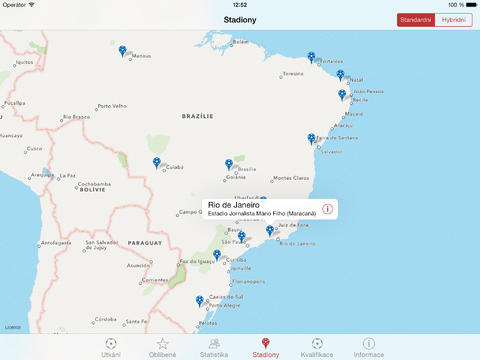
Task: Select the stadium pin at Recife
Action: coord(342,95)
